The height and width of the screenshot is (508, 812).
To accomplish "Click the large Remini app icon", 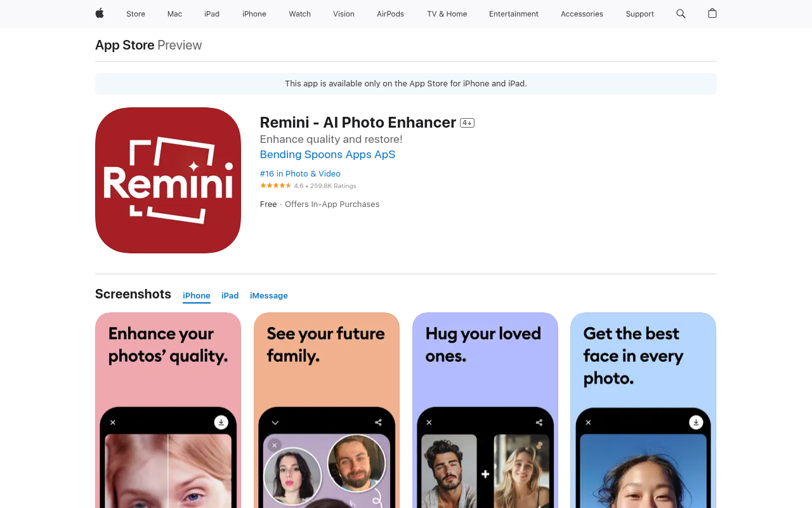I will pyautogui.click(x=168, y=180).
